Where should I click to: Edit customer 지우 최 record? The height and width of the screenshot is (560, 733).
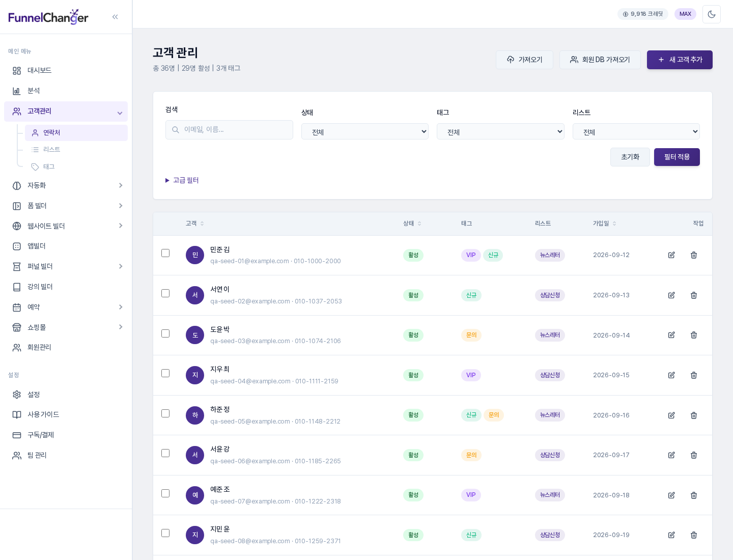pyautogui.click(x=671, y=375)
